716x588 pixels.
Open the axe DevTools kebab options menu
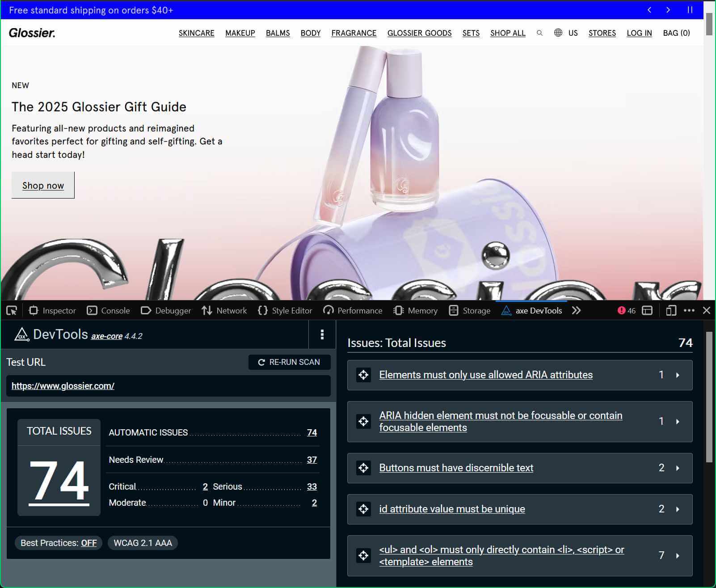click(x=322, y=334)
